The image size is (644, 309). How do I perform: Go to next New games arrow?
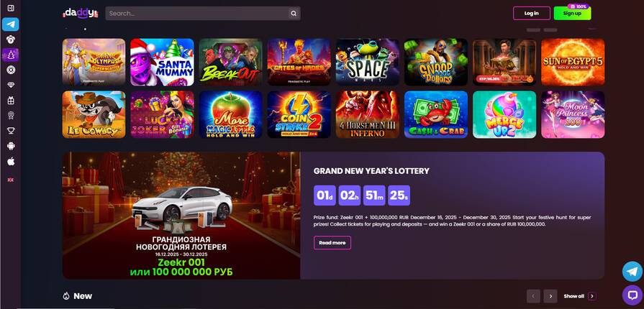coord(550,296)
